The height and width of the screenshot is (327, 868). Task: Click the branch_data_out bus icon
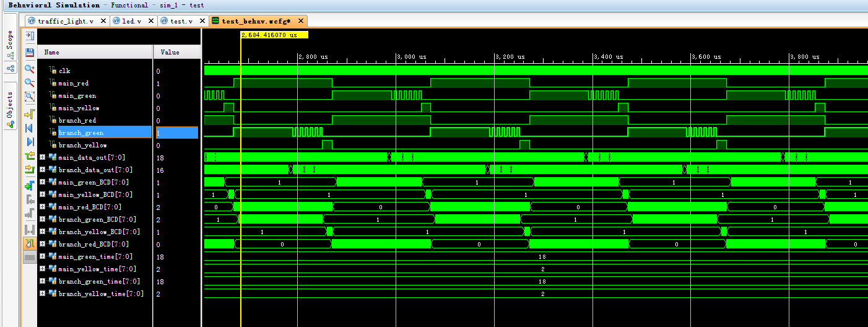(x=53, y=170)
